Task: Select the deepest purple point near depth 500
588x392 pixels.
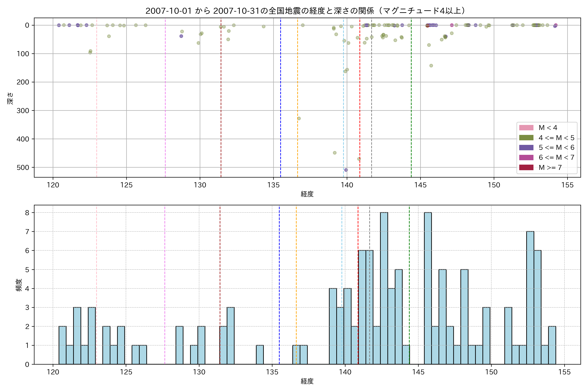Action: coord(346,170)
